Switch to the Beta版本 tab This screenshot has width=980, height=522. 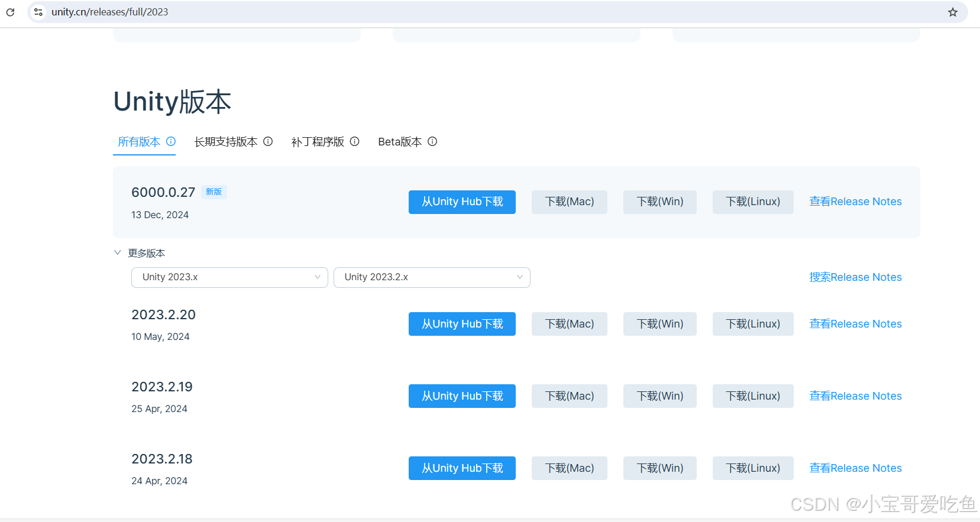[x=400, y=142]
